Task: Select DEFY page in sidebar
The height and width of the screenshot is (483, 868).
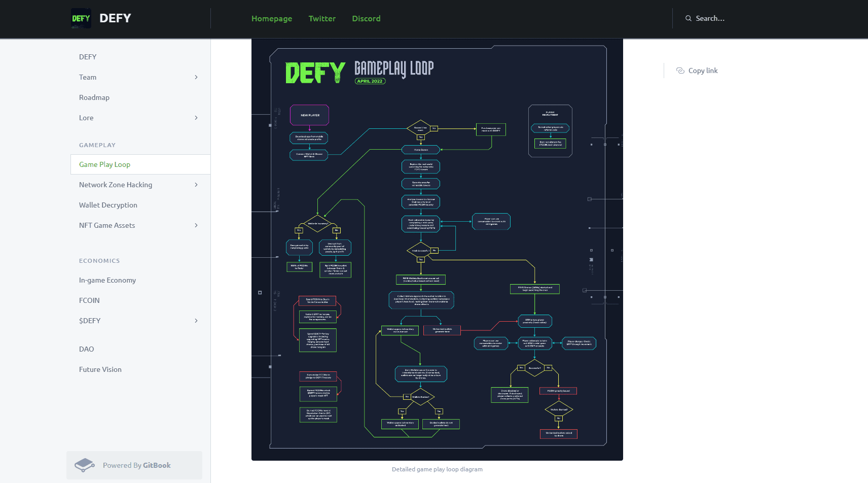Action: pos(140,57)
